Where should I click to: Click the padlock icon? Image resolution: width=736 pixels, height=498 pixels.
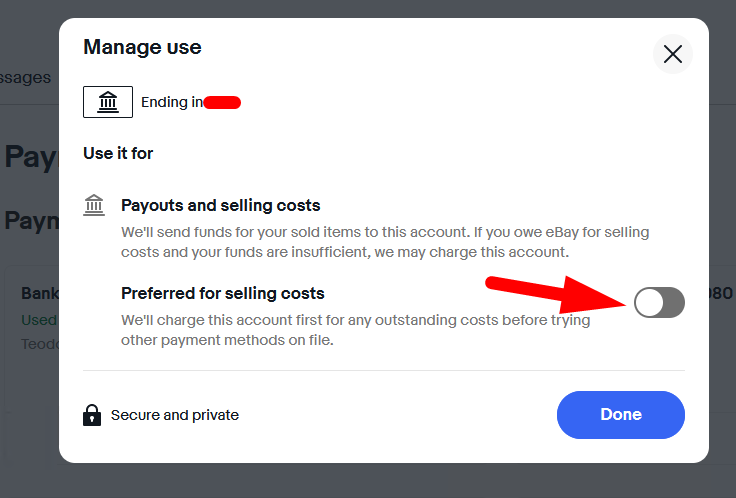click(x=92, y=415)
